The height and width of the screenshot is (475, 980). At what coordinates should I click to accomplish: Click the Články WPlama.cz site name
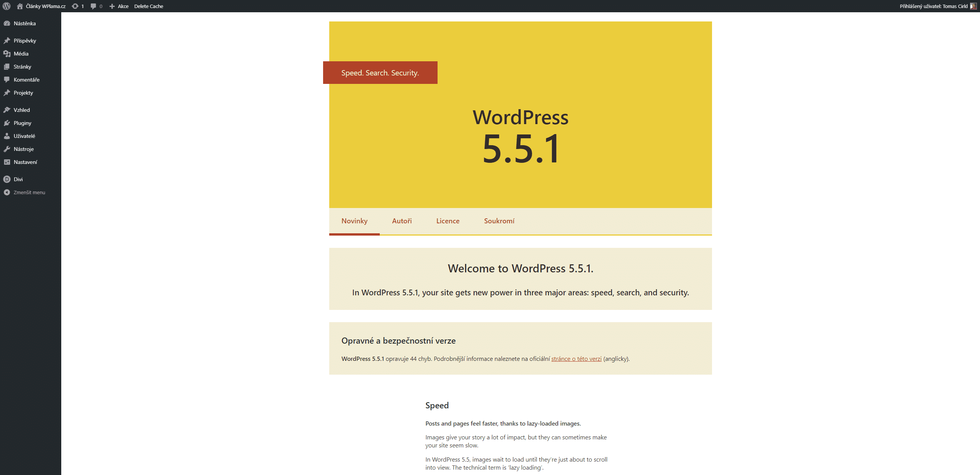[46, 6]
